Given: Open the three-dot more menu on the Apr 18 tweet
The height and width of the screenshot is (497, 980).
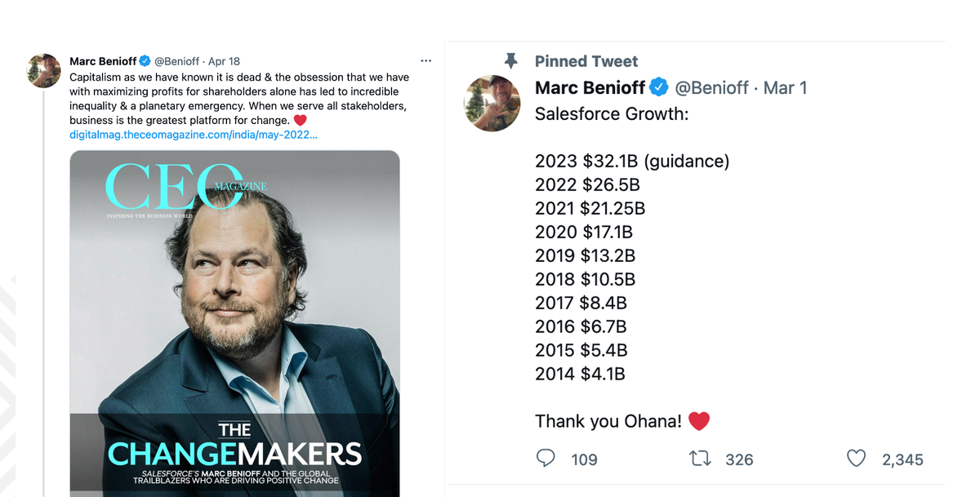Looking at the screenshot, I should [x=425, y=61].
